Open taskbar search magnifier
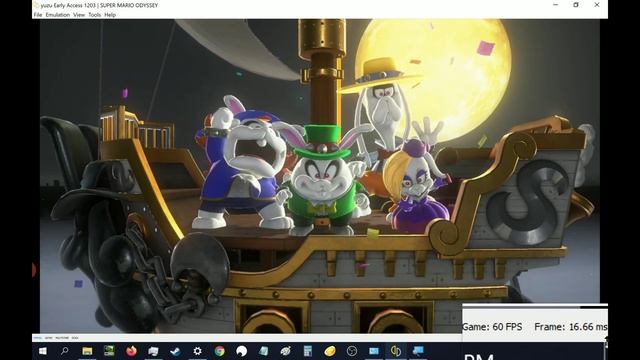The image size is (640, 360). click(x=64, y=351)
